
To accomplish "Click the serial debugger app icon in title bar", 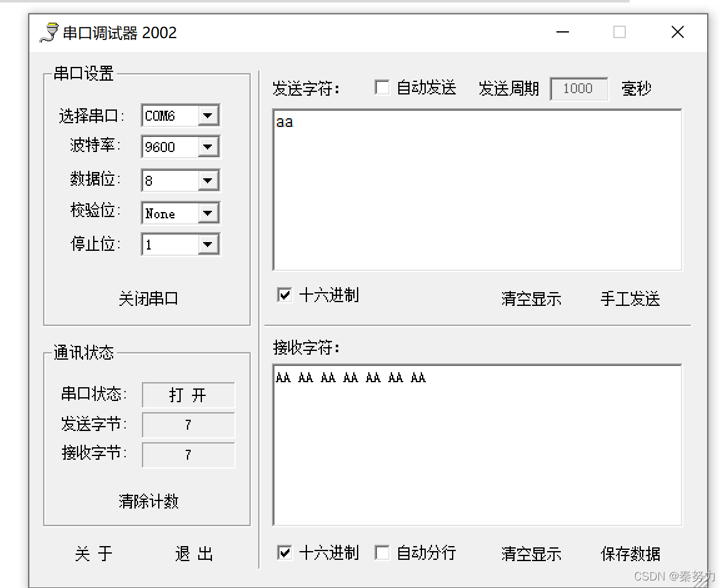I will tap(49, 33).
